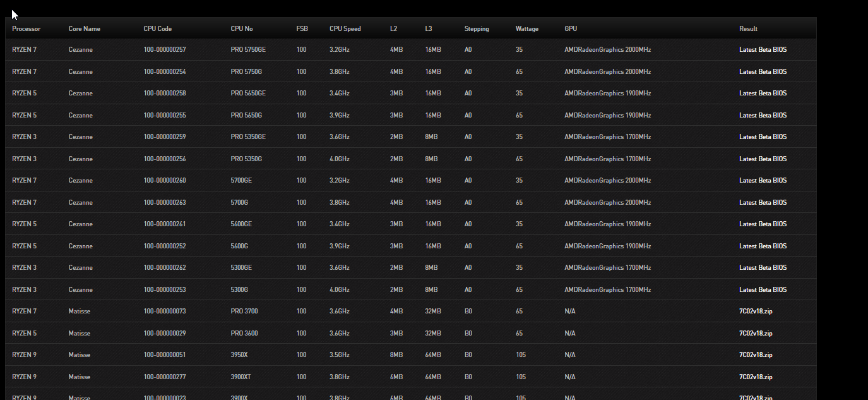Open Latest Beta BIOS link for PRO 5750GE

tap(763, 50)
